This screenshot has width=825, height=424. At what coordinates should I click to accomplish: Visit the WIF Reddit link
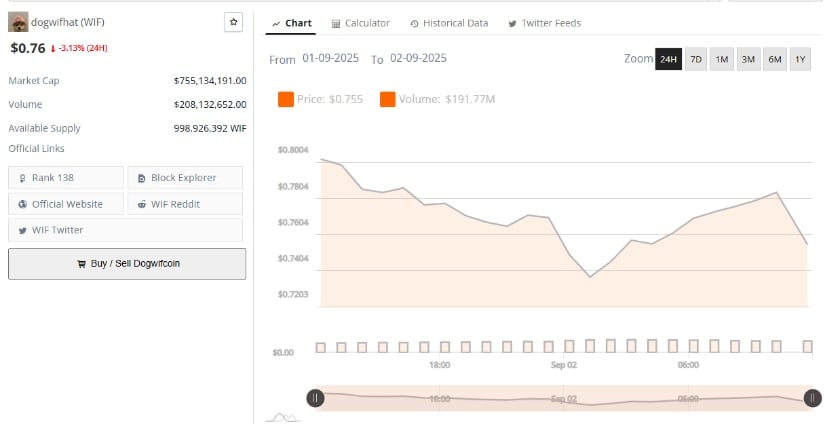pos(185,204)
